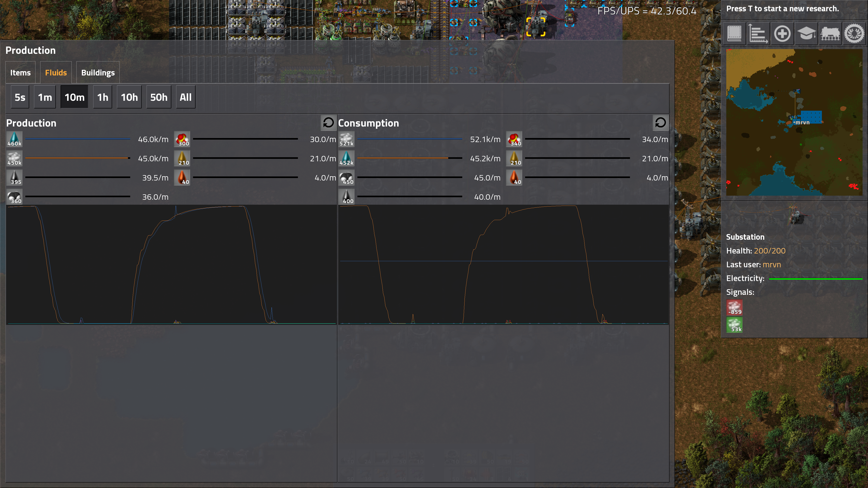Select the 1h time range
Screen dimensions: 868x488
[x=103, y=97]
